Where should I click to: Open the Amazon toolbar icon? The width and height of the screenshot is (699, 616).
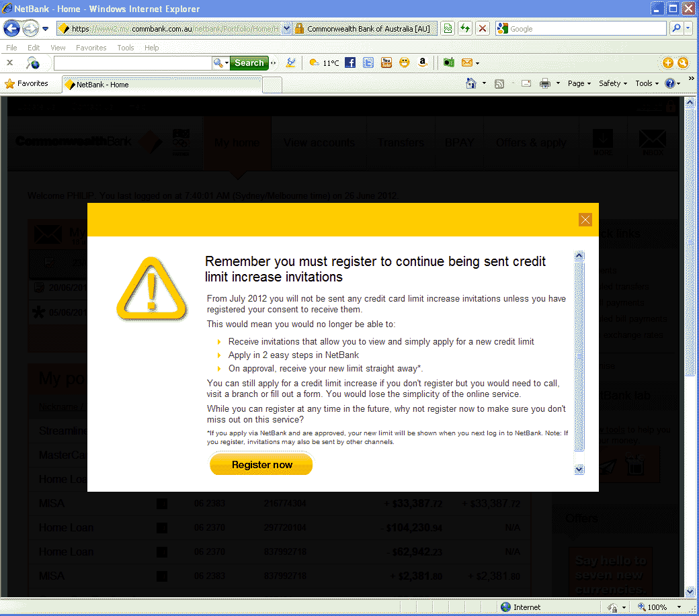[423, 62]
